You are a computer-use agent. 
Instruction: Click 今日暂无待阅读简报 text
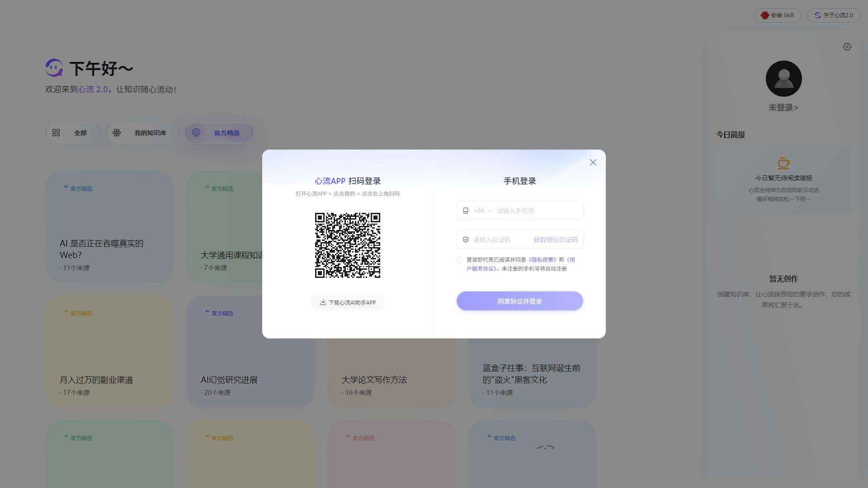[x=783, y=178]
